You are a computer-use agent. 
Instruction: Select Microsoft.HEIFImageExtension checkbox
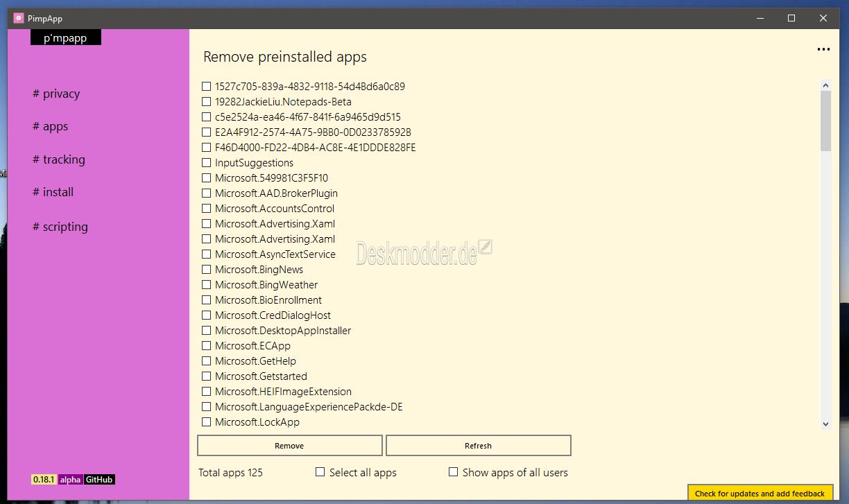click(206, 392)
